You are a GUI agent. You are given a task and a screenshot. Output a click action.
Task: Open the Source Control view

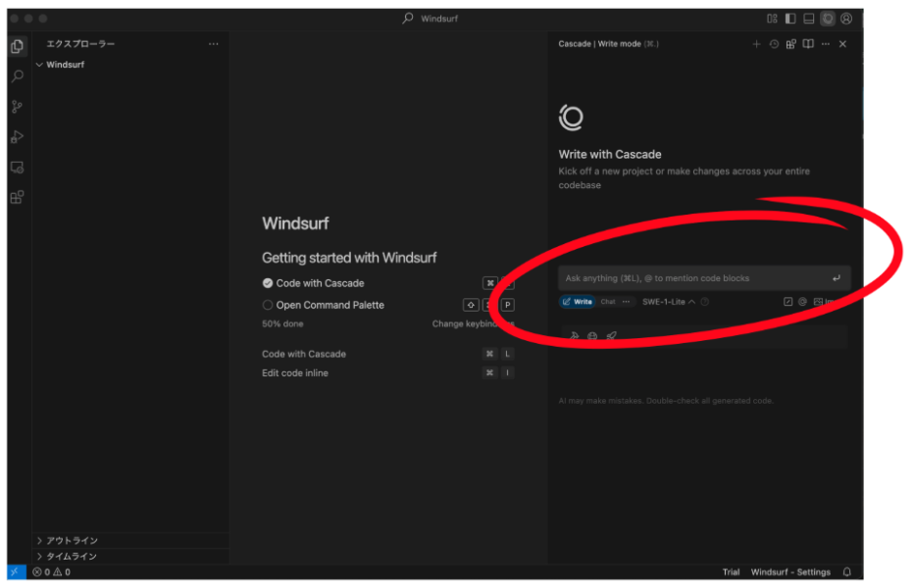point(17,107)
